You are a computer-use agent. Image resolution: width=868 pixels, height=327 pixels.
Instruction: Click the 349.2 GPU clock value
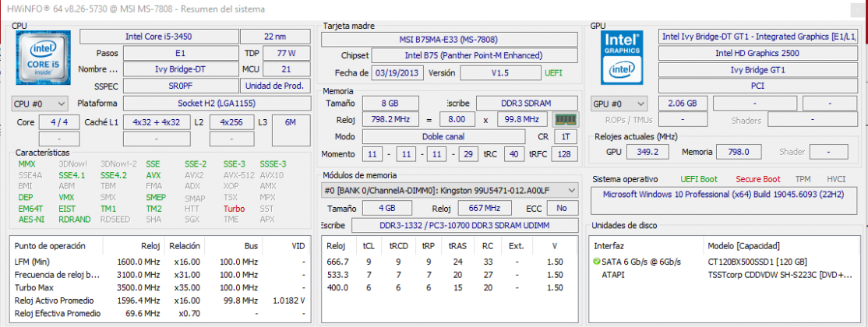pos(647,152)
